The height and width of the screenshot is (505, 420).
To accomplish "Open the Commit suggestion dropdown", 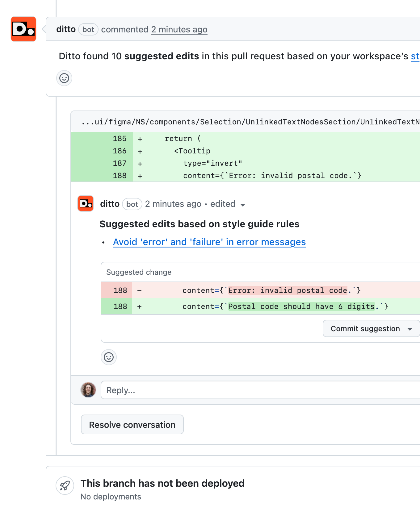I will pos(410,329).
